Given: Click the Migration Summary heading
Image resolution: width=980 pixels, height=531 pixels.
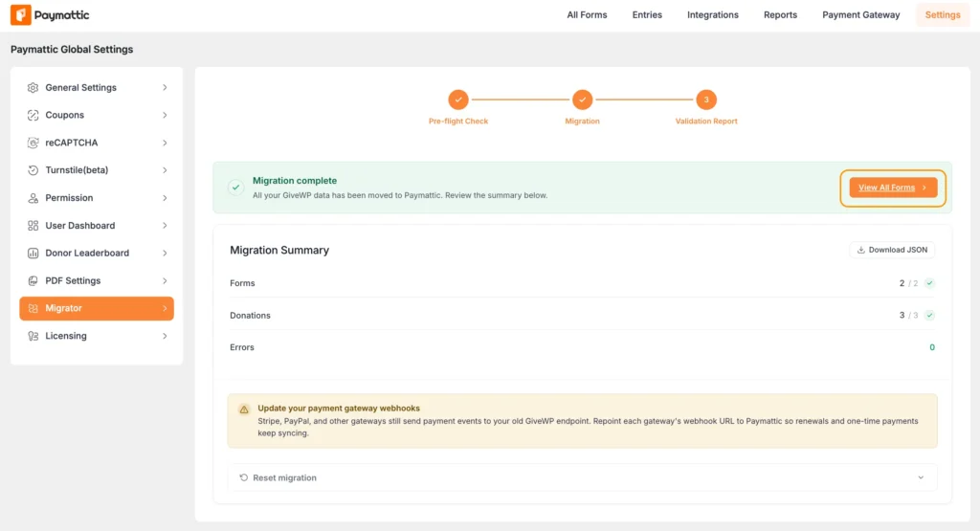Looking at the screenshot, I should click(279, 250).
